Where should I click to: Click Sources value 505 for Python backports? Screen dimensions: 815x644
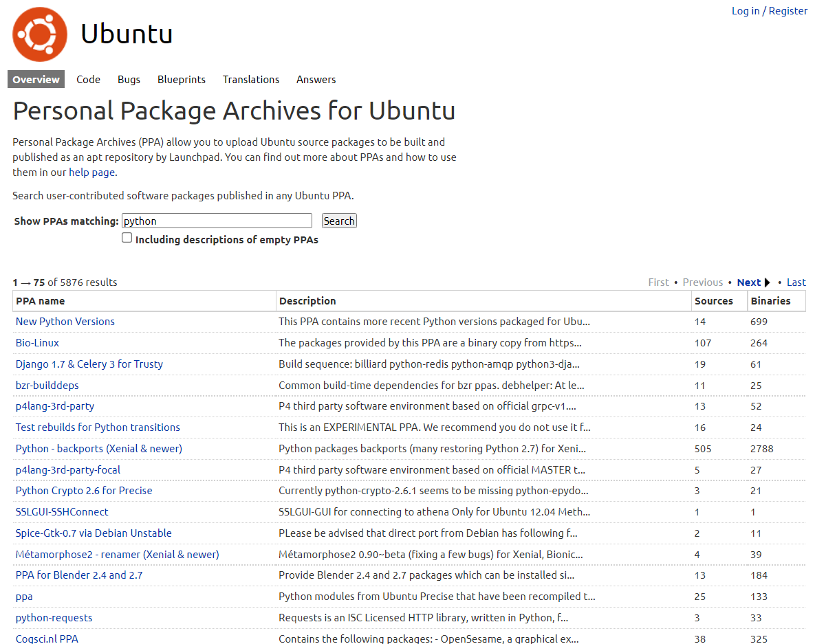pyautogui.click(x=703, y=449)
